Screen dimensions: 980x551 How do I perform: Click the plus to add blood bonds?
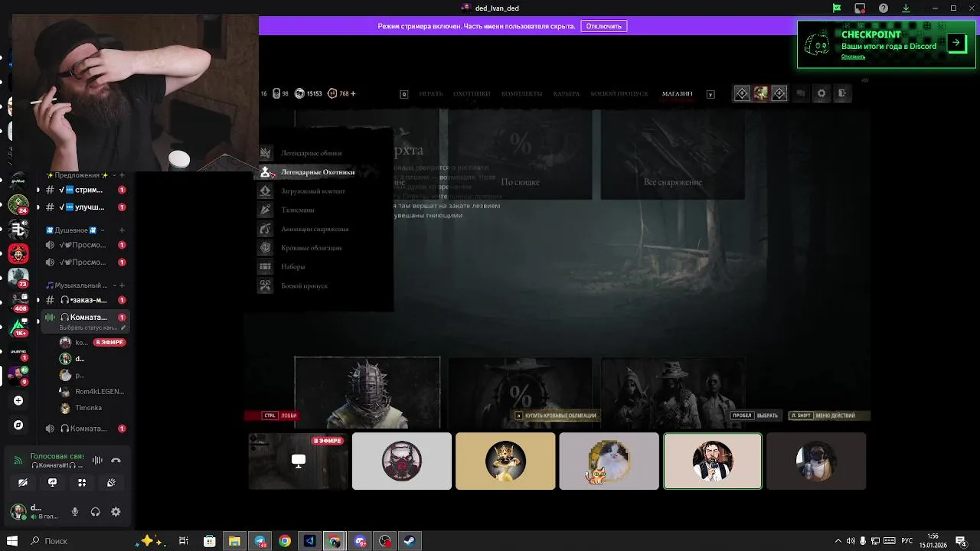pos(353,93)
